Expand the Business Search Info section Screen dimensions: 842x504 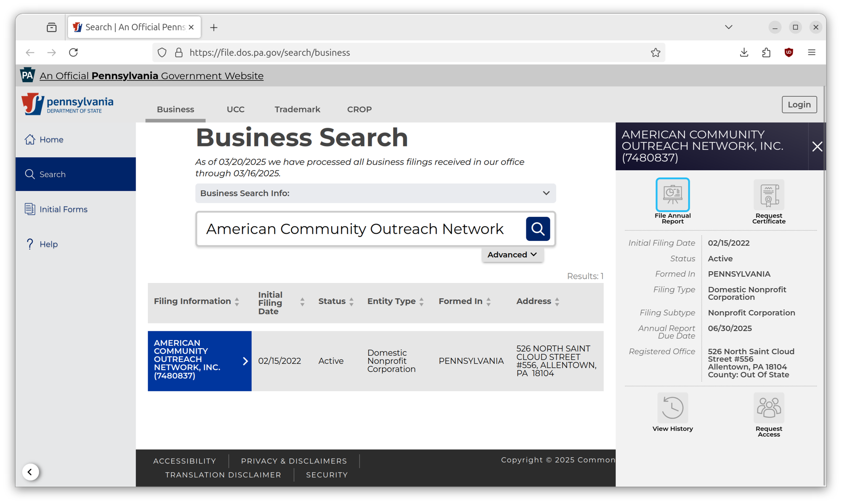click(x=375, y=193)
